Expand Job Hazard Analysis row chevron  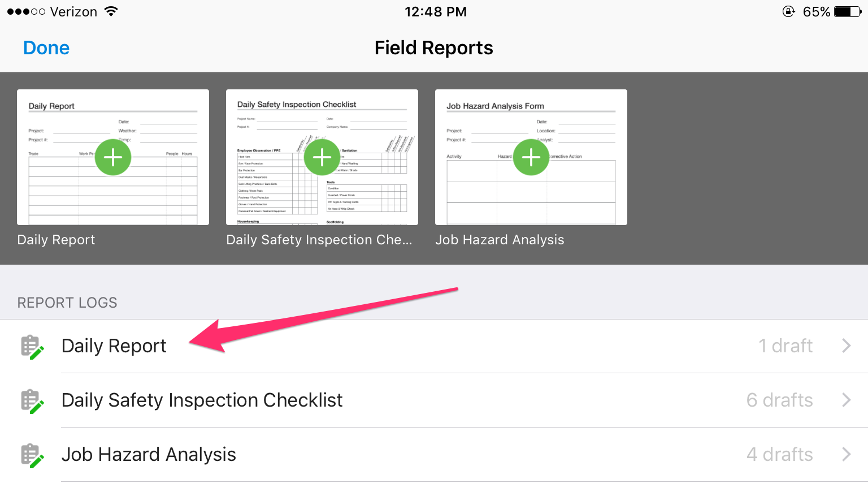[846, 454]
